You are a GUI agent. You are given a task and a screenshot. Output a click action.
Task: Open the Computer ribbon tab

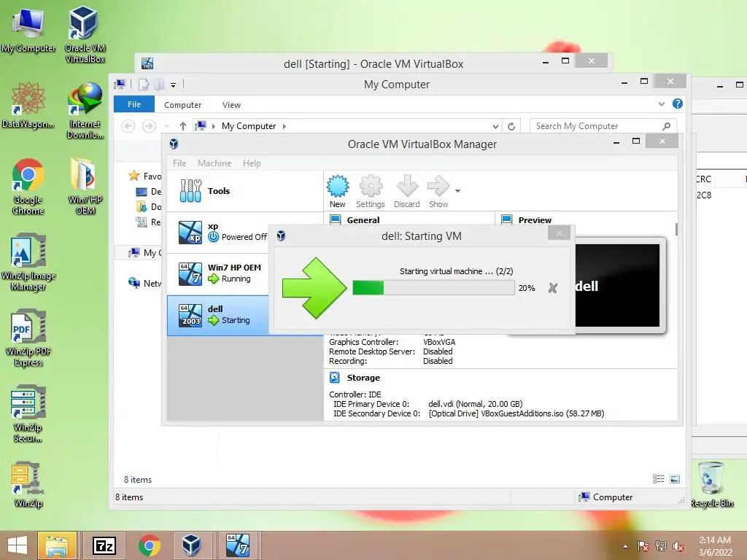coord(183,105)
